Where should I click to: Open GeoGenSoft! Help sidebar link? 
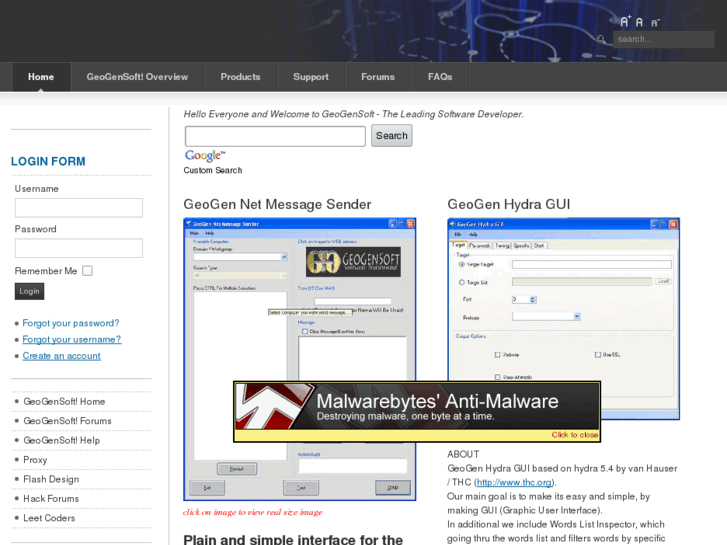(62, 441)
